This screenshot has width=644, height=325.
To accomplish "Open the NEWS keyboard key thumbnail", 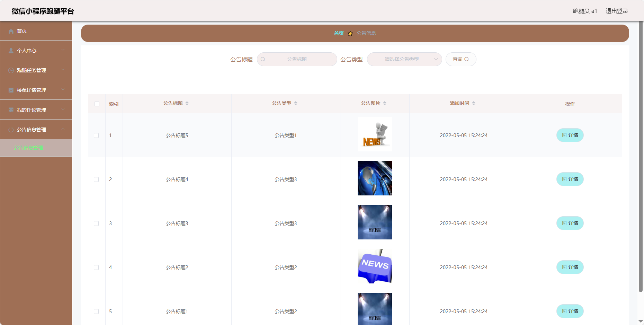I will tap(375, 266).
